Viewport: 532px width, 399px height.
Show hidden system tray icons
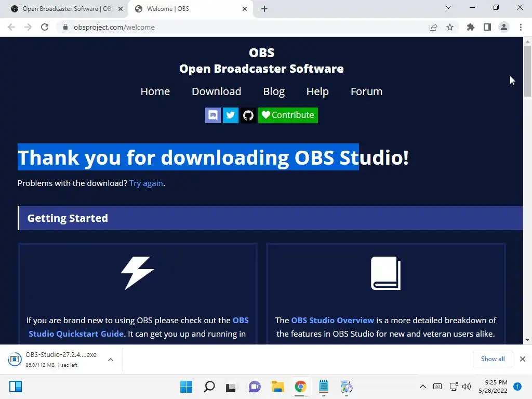click(423, 387)
